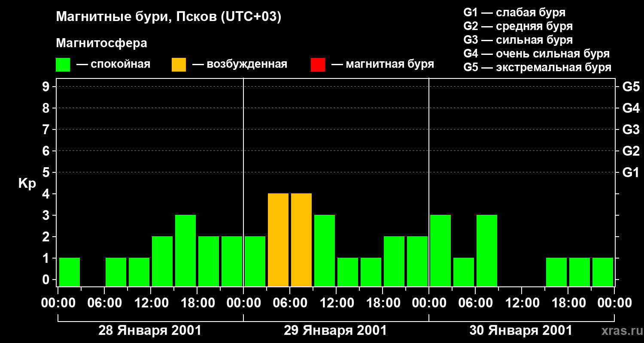This screenshot has width=644, height=343.
Task: Click the G1 tick label on right axis
Action: [631, 172]
